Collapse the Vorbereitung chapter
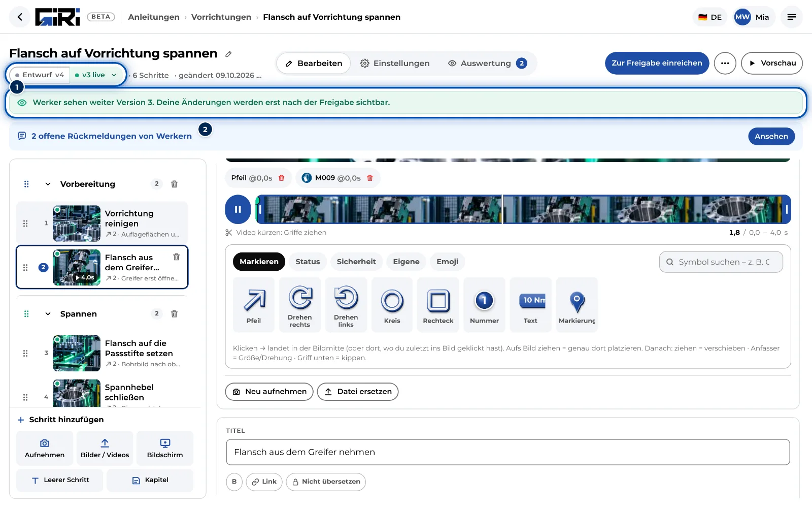 click(x=48, y=184)
